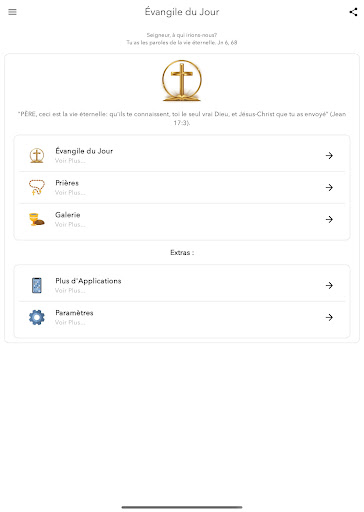Open the Paramètres row arrow

(329, 317)
